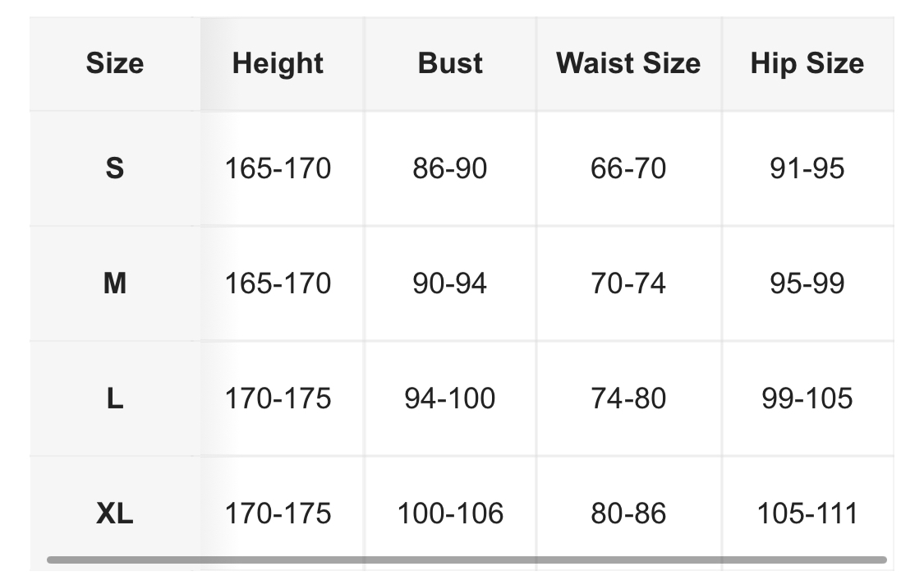Image resolution: width=924 pixels, height=585 pixels.
Task: Select the Size column header
Action: [115, 63]
